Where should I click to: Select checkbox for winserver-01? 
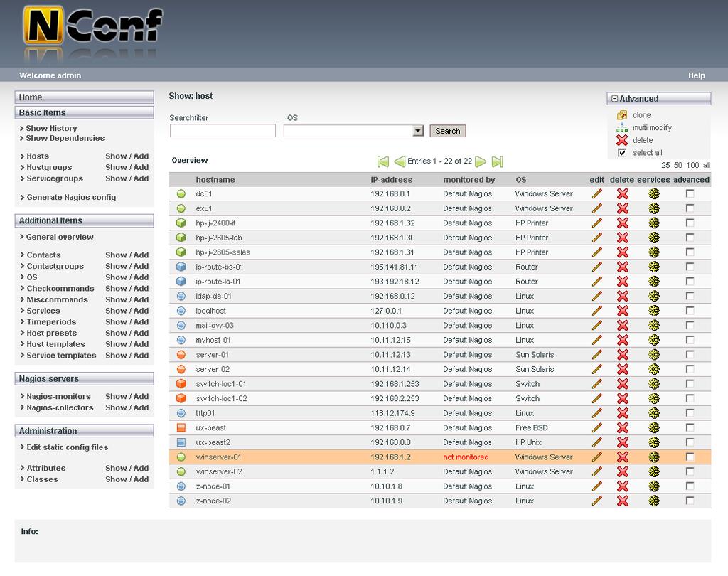click(690, 457)
